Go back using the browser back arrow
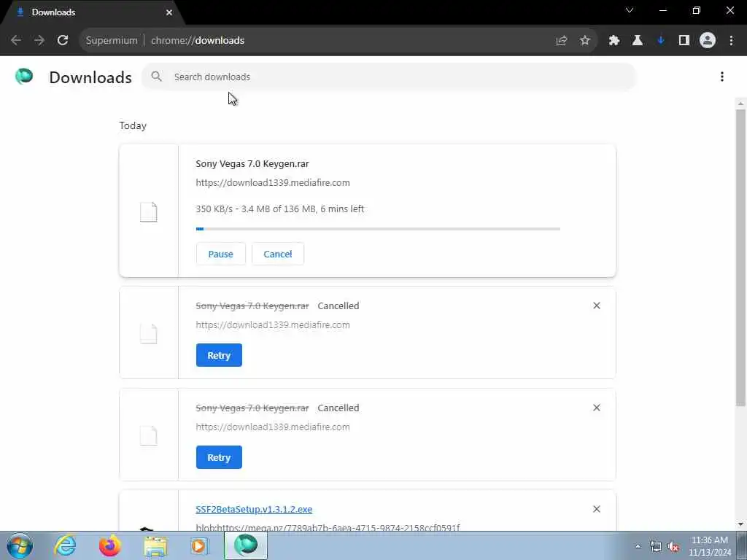The width and height of the screenshot is (747, 560). point(16,41)
